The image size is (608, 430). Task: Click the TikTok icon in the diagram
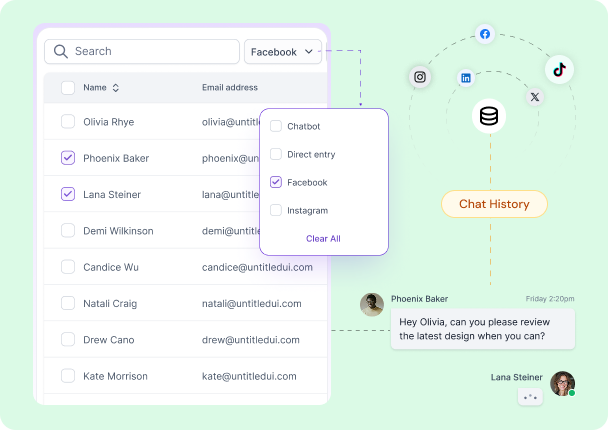click(x=559, y=69)
